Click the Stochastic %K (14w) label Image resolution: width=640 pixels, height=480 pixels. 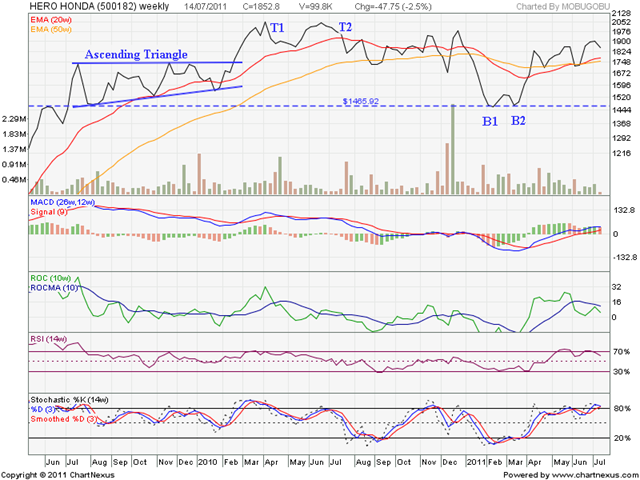[x=69, y=400]
